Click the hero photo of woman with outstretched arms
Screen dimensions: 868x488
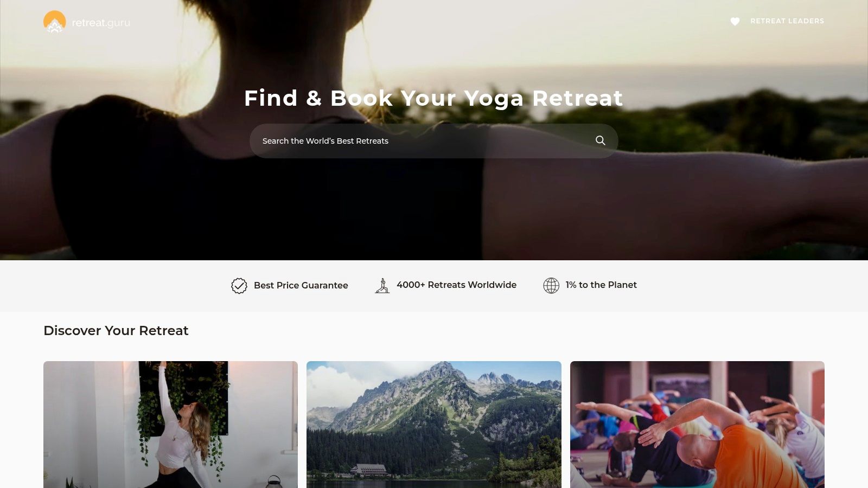click(x=434, y=206)
